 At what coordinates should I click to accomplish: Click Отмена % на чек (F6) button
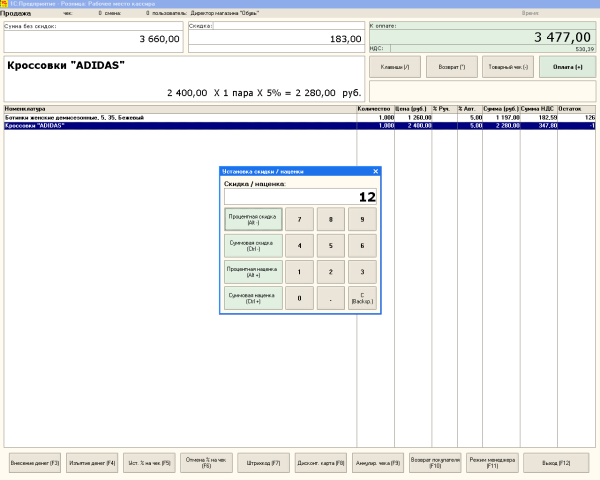[206, 463]
